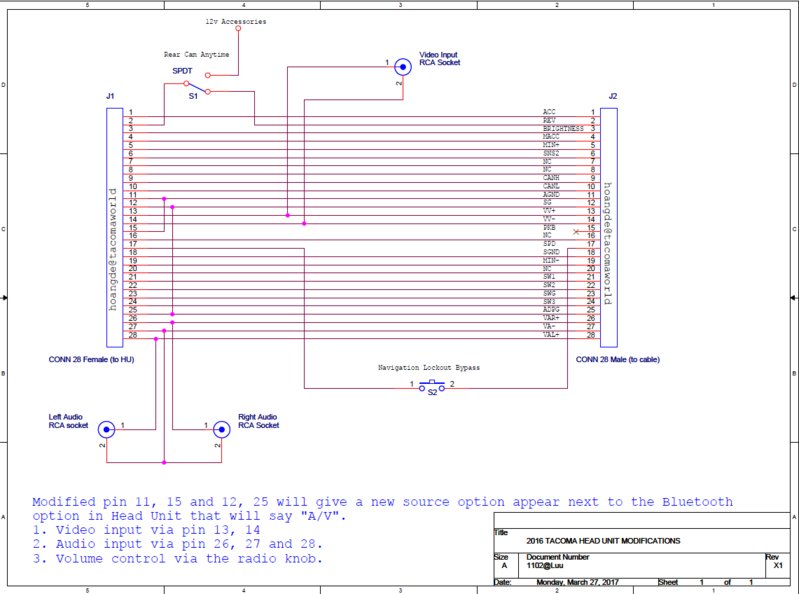Select the 'ADPG' signal name
Image resolution: width=799 pixels, height=594 pixels.
[x=551, y=309]
